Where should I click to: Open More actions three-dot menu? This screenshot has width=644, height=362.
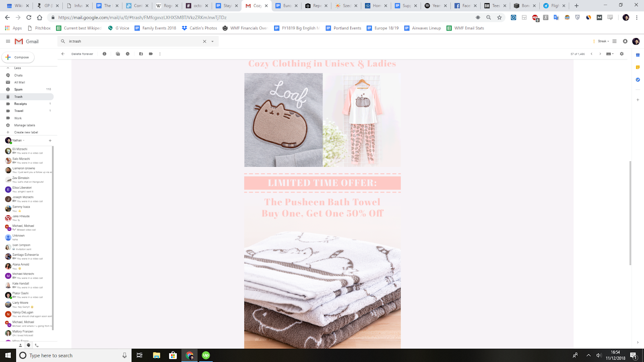point(160,54)
